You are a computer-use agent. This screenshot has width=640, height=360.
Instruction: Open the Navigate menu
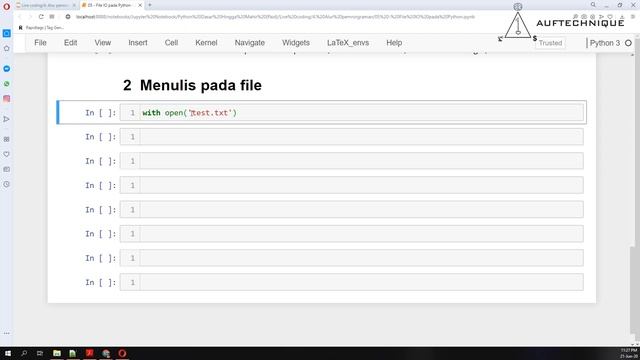click(249, 43)
